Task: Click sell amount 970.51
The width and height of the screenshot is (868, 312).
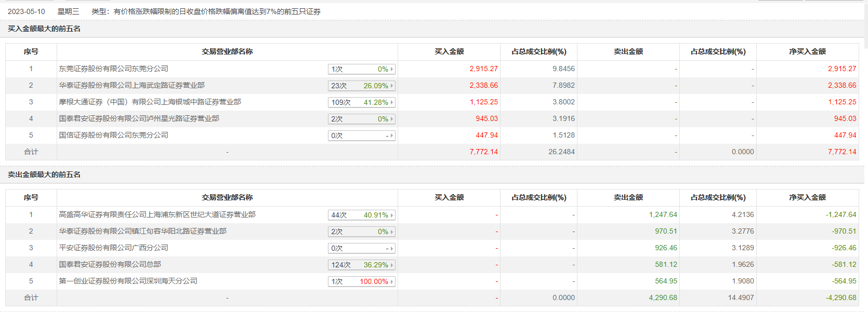Action: pyautogui.click(x=666, y=231)
